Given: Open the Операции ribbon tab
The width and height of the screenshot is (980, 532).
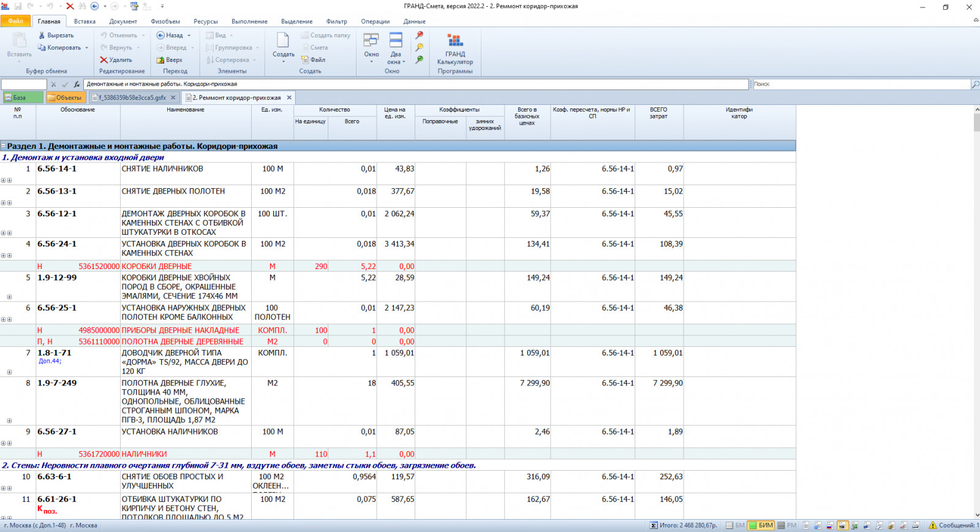Looking at the screenshot, I should click(375, 21).
